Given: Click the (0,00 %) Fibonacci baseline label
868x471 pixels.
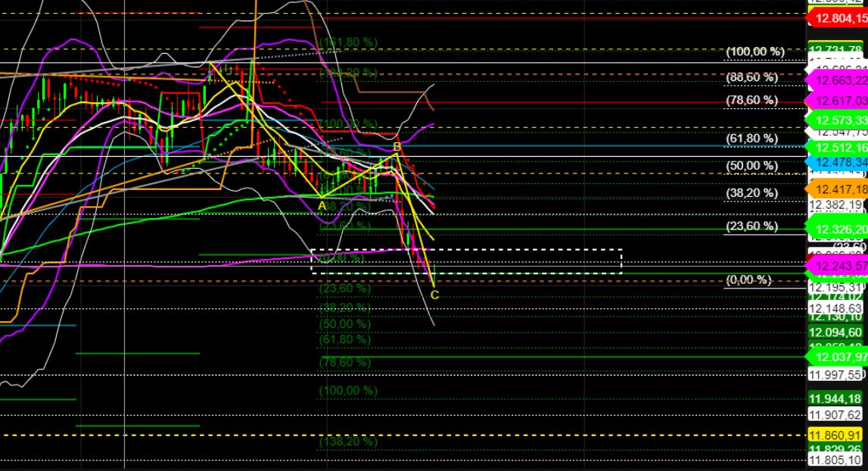Looking at the screenshot, I should (x=748, y=281).
